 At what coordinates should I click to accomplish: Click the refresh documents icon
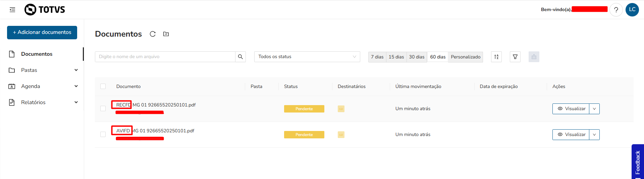153,34
